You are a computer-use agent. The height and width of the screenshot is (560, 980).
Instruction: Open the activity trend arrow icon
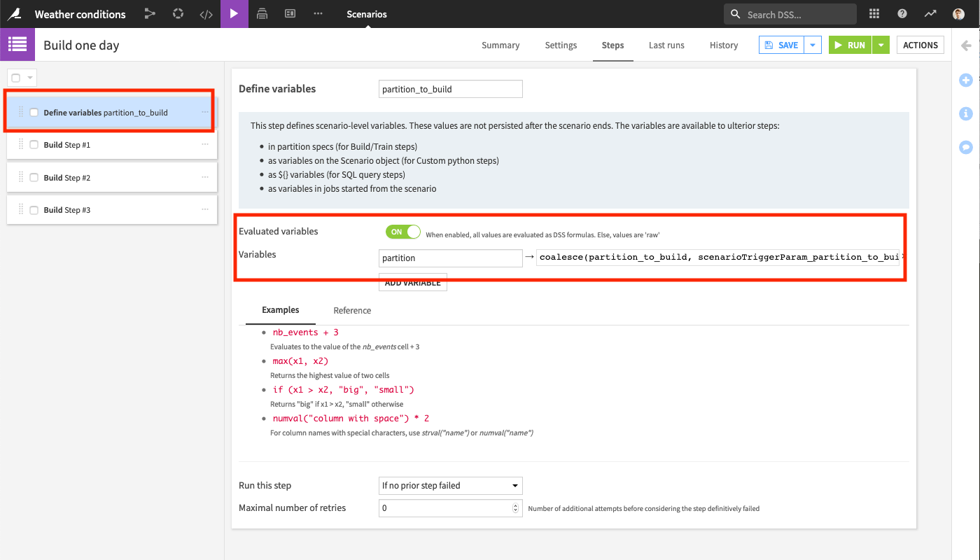(x=930, y=14)
